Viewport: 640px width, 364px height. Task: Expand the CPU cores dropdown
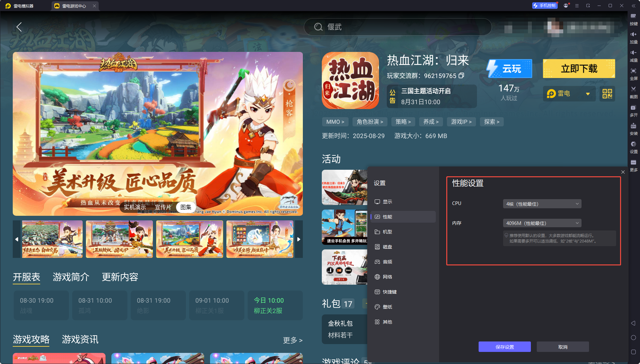point(542,204)
